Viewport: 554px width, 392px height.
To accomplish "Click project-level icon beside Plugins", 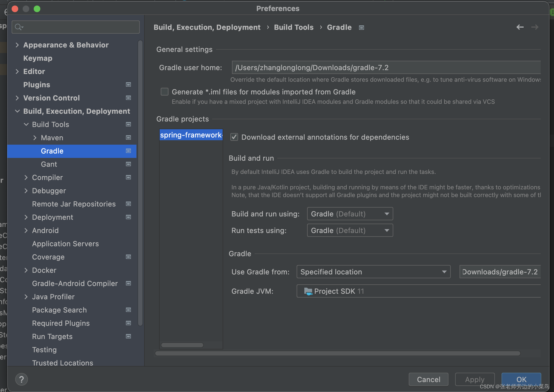I will pyautogui.click(x=128, y=84).
